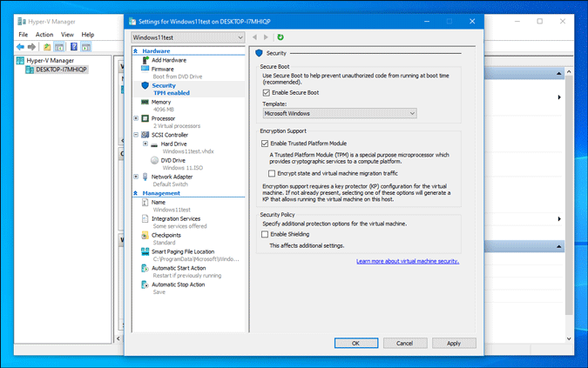This screenshot has height=368, width=588.
Task: Click the next VM arrow in settings toolbar
Action: tap(266, 37)
